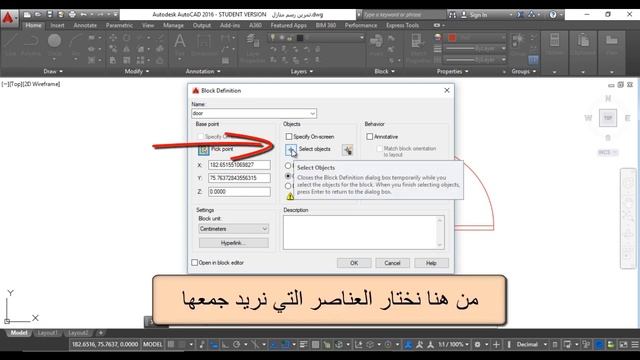Click the Plot printer icon in quick access toolbar

tap(72, 15)
